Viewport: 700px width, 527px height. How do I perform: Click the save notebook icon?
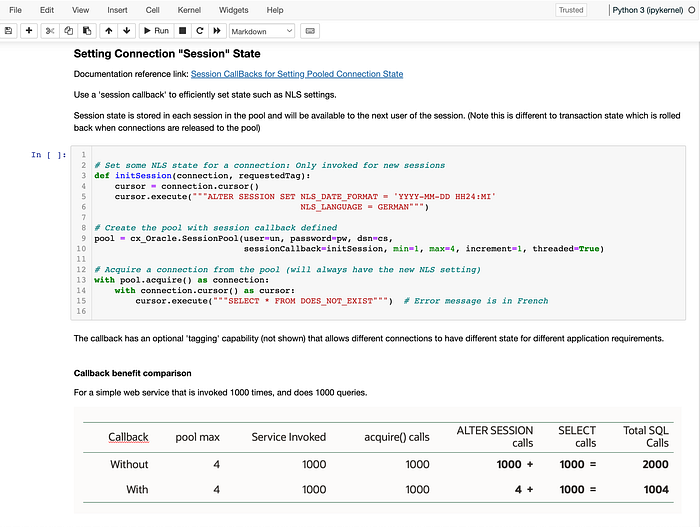pyautogui.click(x=8, y=31)
